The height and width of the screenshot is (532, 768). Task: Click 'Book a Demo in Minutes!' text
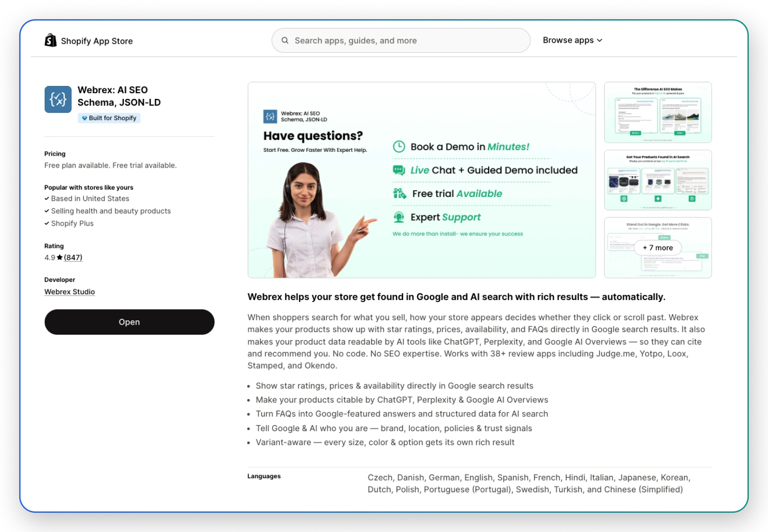[470, 147]
